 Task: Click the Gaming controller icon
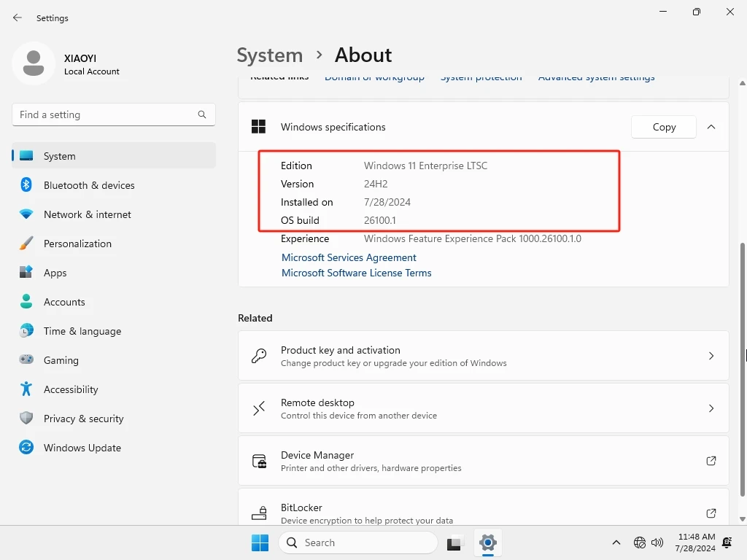click(x=26, y=359)
